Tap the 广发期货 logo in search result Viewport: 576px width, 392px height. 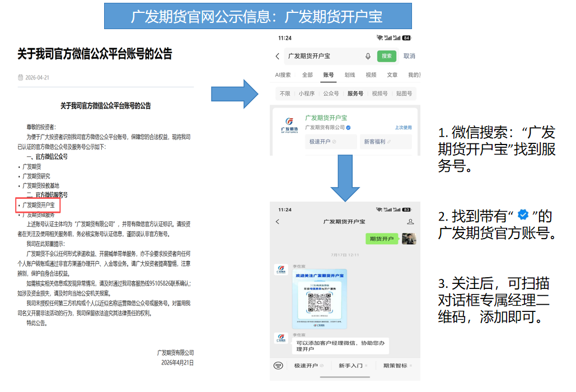289,125
